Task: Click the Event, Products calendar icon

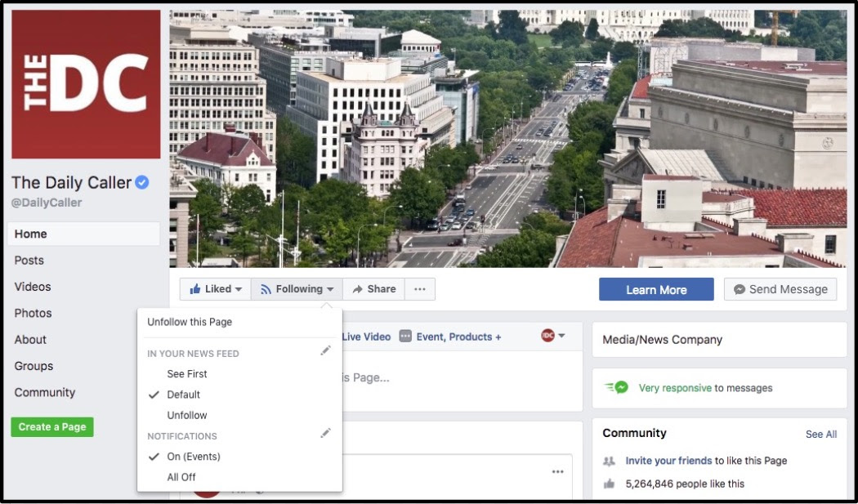Action: (405, 336)
